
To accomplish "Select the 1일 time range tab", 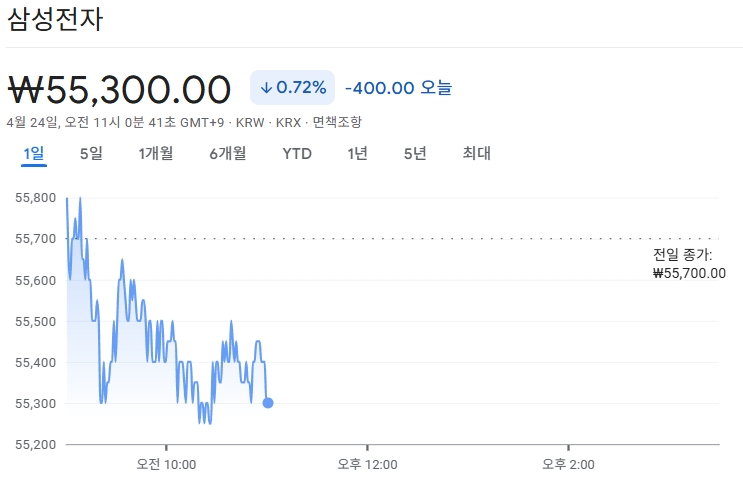I will coord(34,154).
